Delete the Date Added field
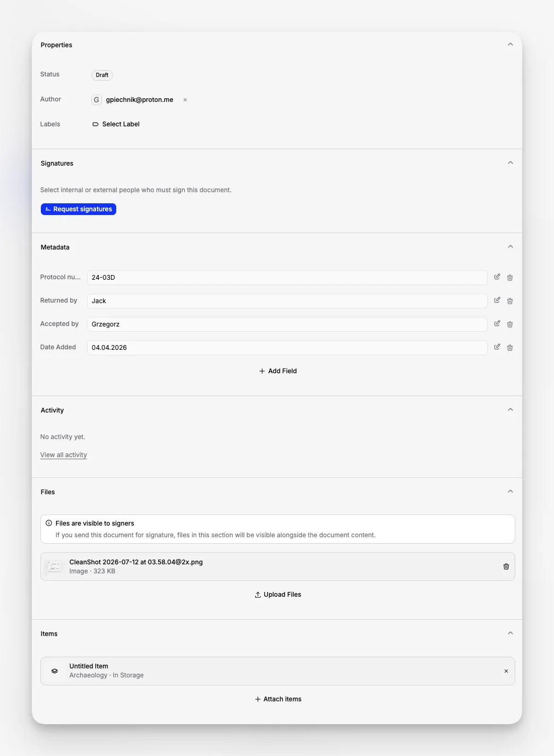This screenshot has width=554, height=756. point(510,348)
